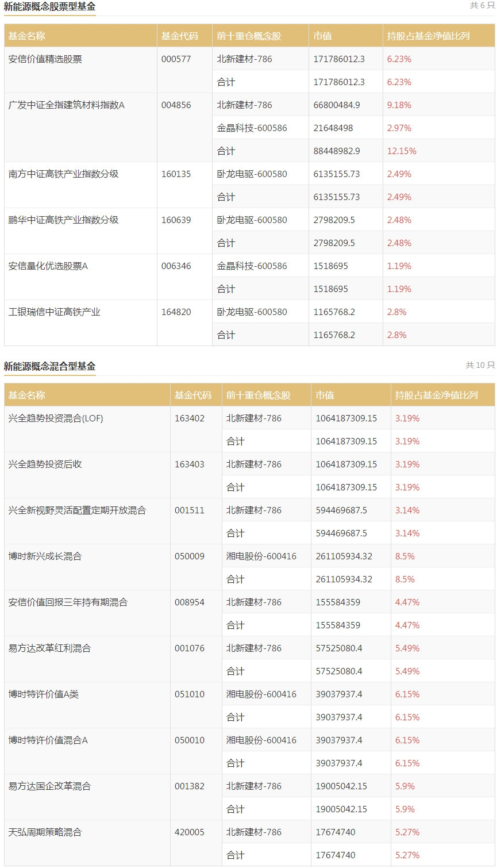Open fund 易方达改革红利混合
497x868 pixels.
coord(49,648)
